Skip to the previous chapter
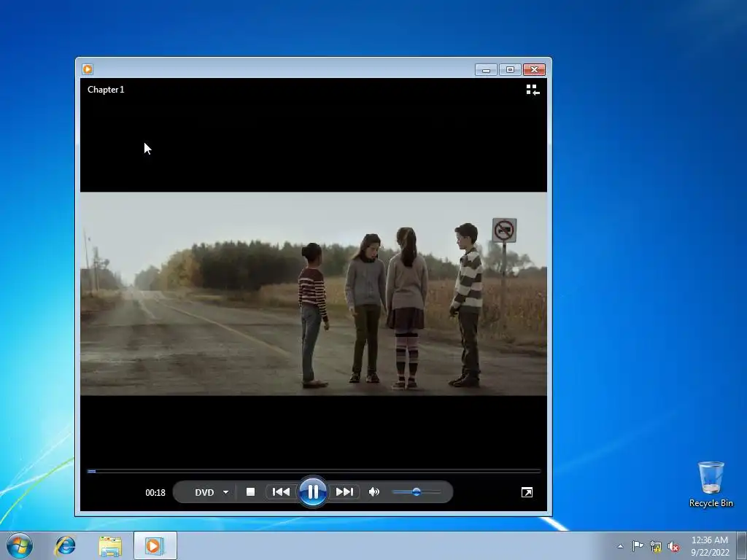This screenshot has width=747, height=560. point(281,492)
